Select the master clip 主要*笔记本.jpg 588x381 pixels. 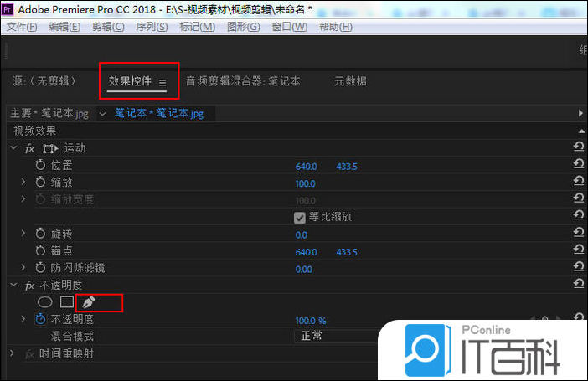(49, 113)
